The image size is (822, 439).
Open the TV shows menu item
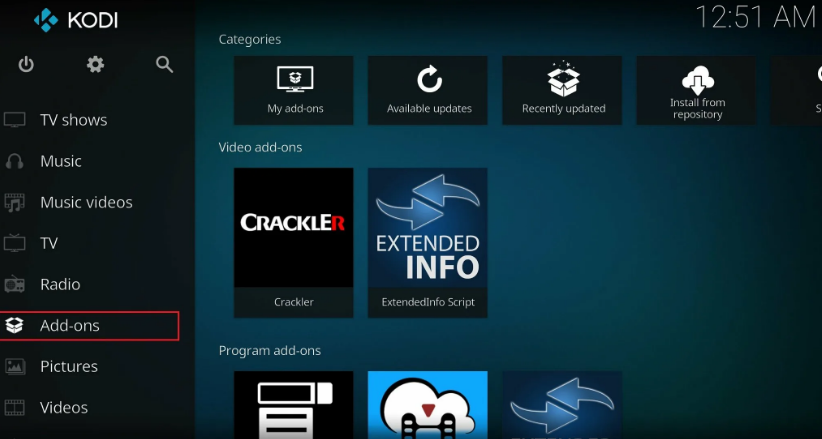coord(73,120)
